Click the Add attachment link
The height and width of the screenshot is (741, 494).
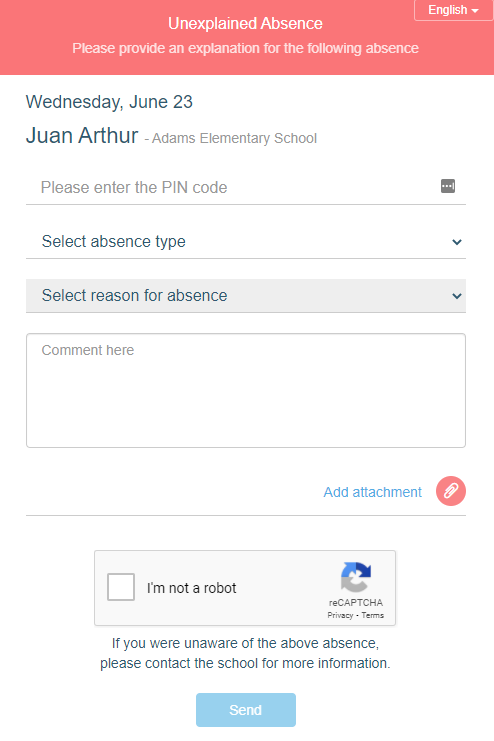373,492
